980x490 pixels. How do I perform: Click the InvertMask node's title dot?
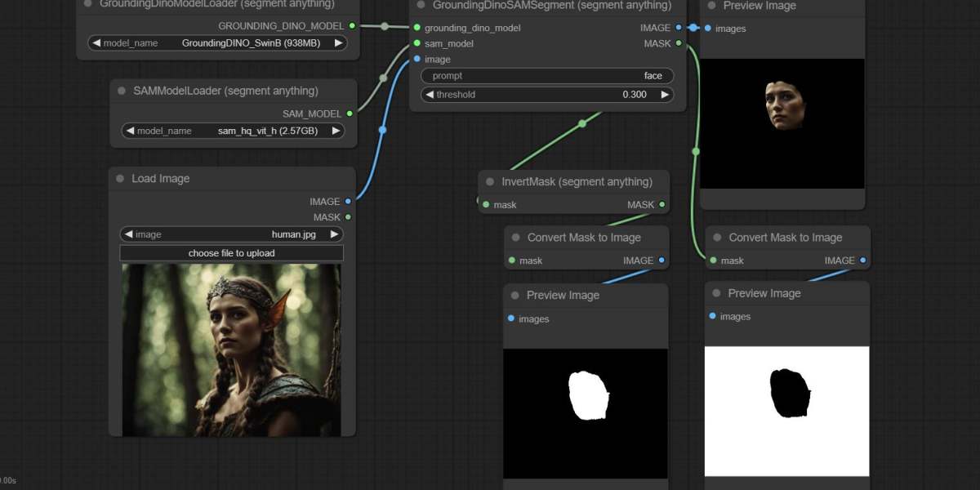click(490, 182)
